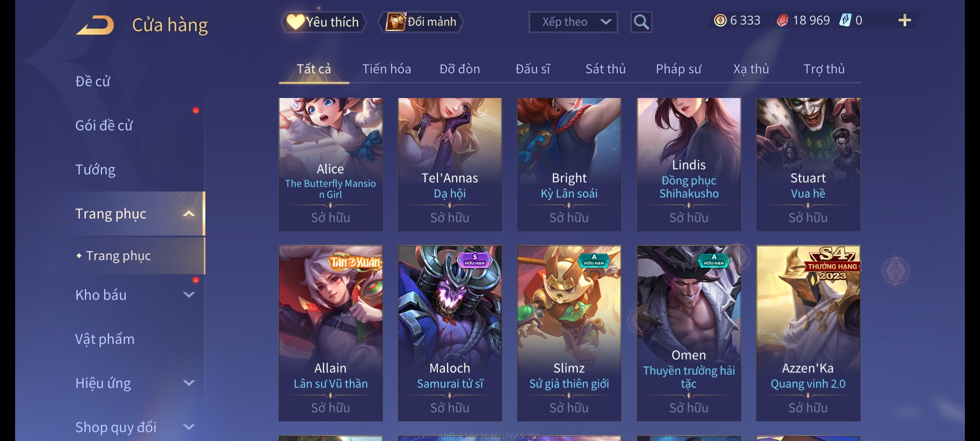Open the Stuart Vua hề skin card

(808, 164)
